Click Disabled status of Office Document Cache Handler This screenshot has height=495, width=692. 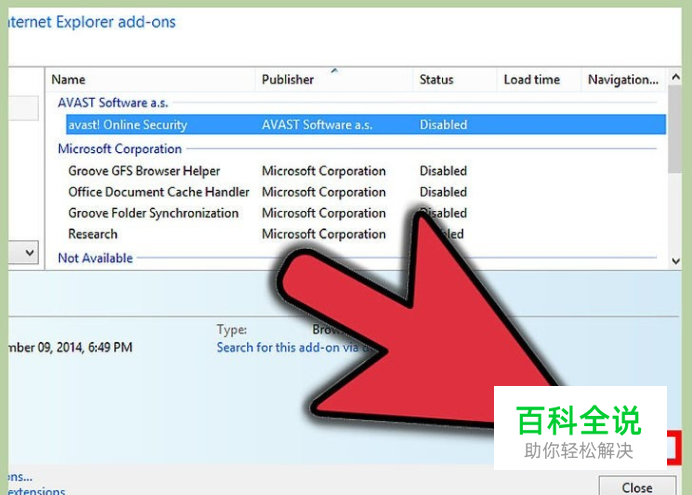pos(443,192)
